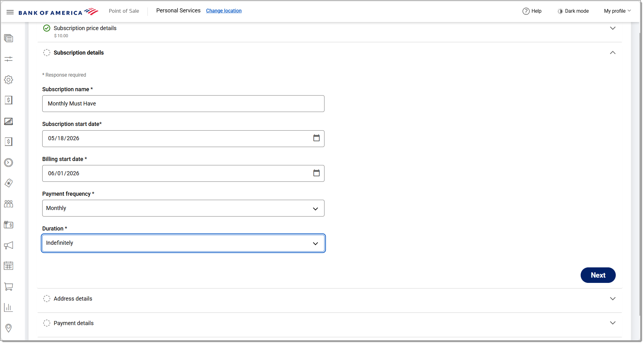Open the signature pad sidebar icon
644x344 pixels.
point(8,121)
